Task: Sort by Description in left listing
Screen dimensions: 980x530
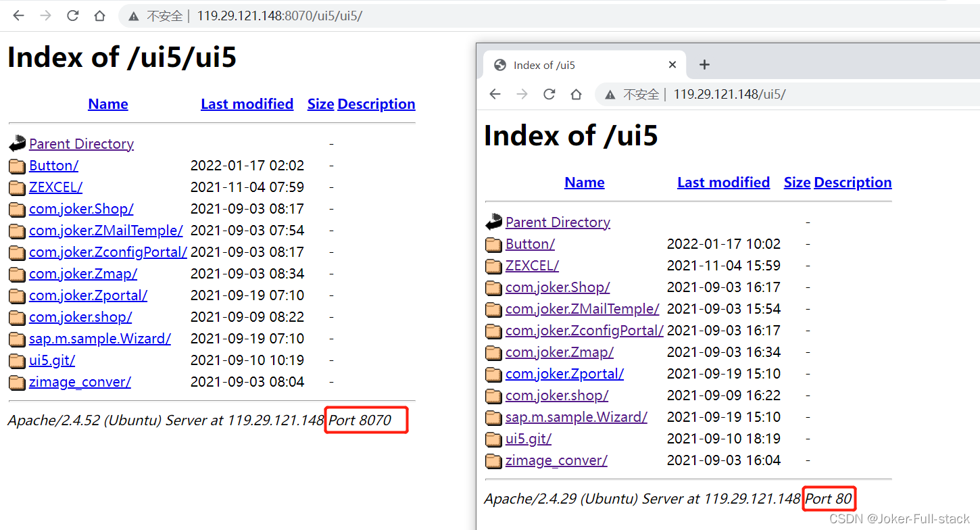Action: (376, 104)
